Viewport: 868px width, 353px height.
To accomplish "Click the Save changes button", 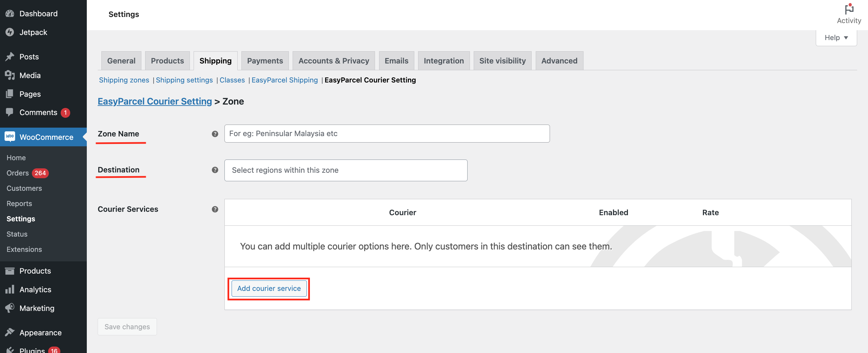I will click(x=127, y=327).
